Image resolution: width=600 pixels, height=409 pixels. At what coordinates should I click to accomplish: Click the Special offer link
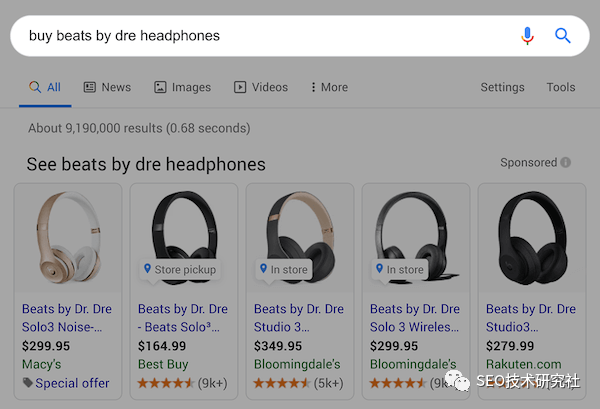click(72, 383)
